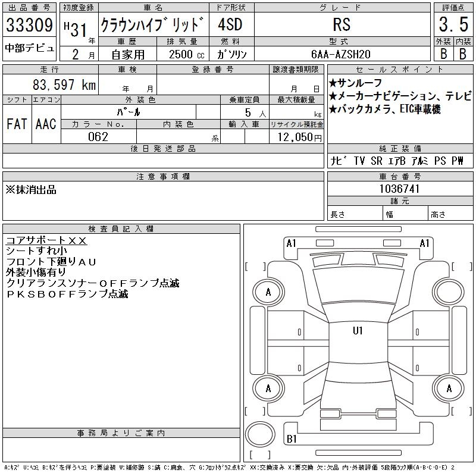Select the PKSBOFFランプ点滅 note

coord(67,293)
